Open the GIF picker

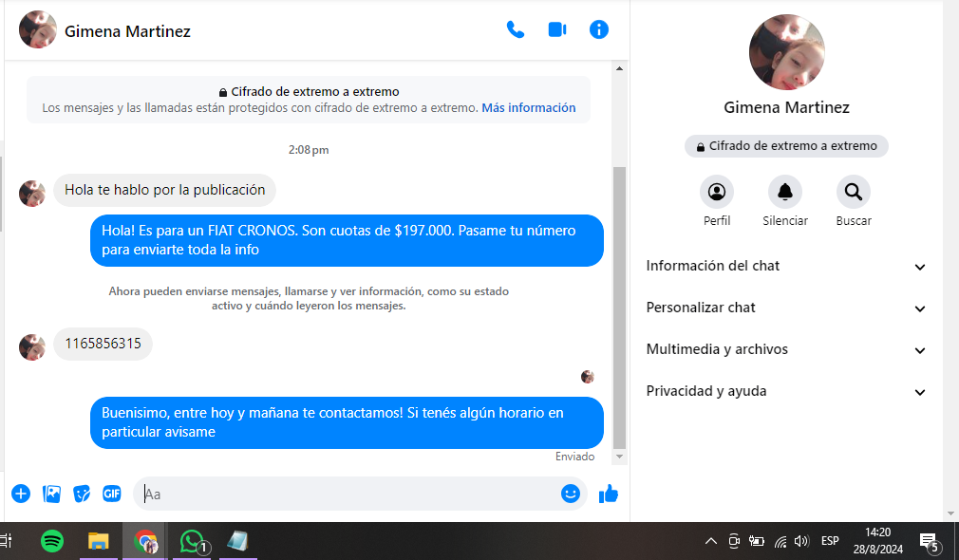(112, 494)
